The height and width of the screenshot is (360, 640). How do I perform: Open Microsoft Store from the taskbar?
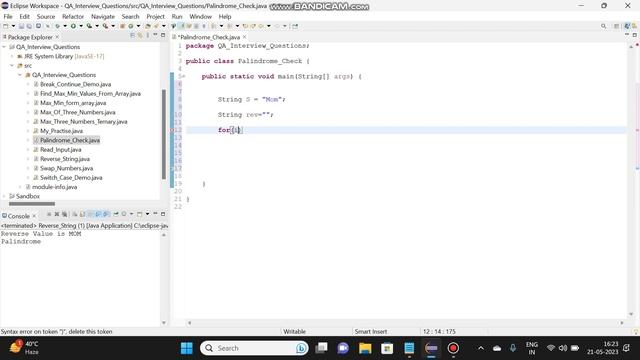pyautogui.click(x=387, y=348)
